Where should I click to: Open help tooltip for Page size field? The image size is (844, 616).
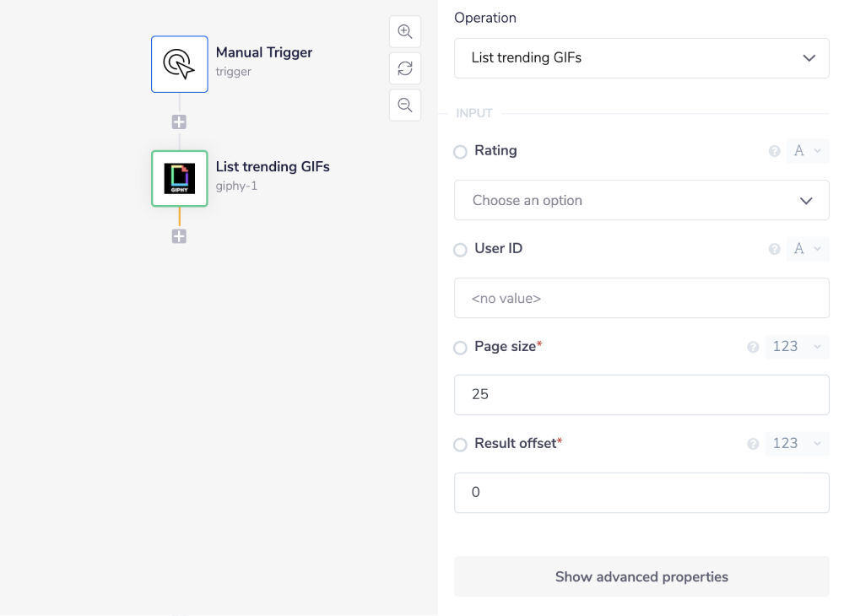[x=753, y=348]
